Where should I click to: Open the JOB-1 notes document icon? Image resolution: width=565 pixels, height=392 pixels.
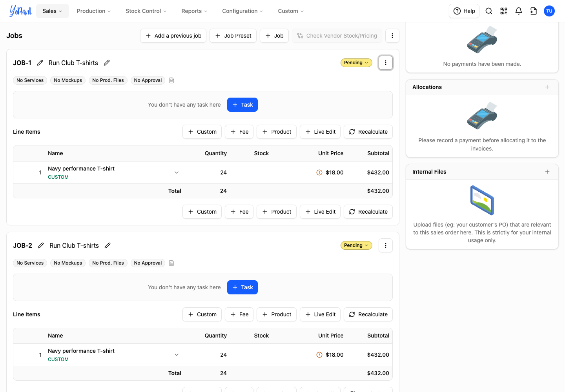[171, 80]
